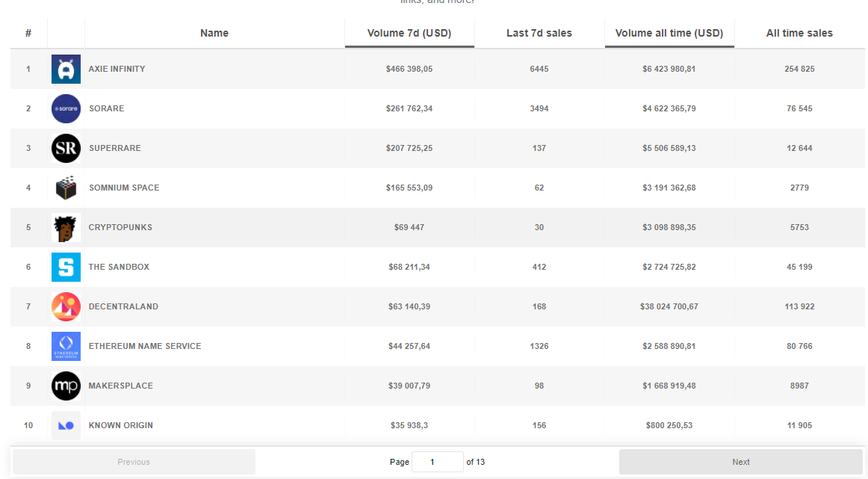Viewport: 868px width, 479px height.
Task: Select the Ethereum Name Service logo
Action: coord(66,346)
